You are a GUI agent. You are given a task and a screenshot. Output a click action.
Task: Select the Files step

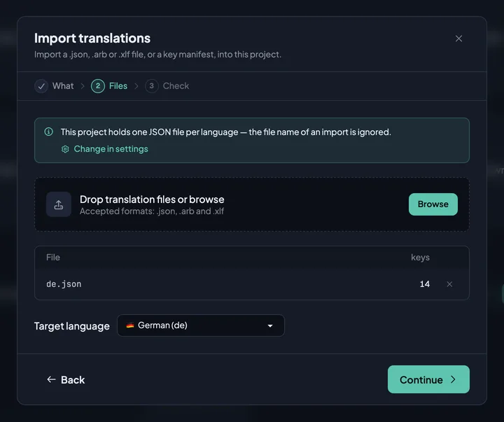coord(109,86)
